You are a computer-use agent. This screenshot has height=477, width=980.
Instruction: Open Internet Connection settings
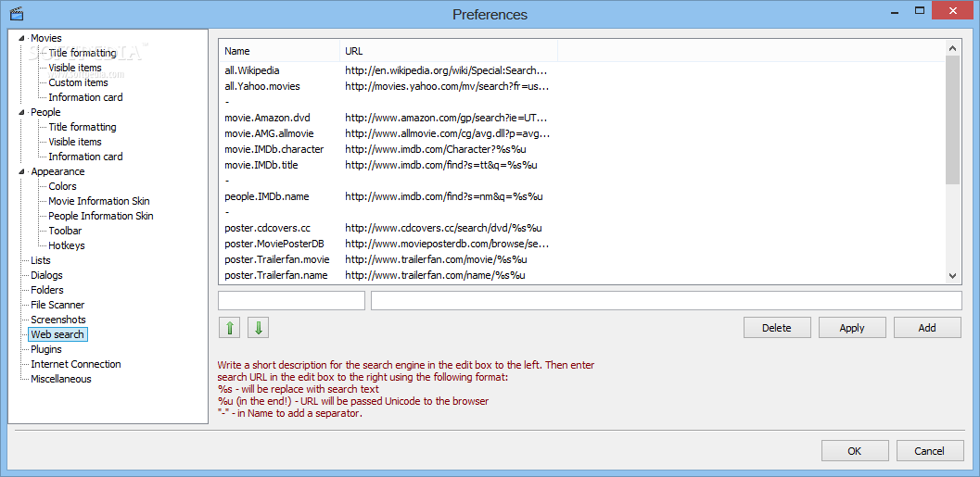(76, 364)
